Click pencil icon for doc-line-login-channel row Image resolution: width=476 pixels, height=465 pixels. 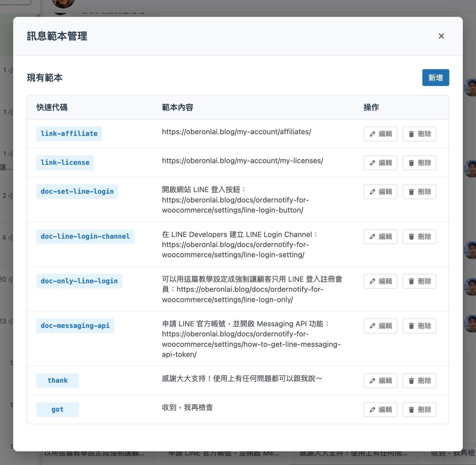(373, 237)
